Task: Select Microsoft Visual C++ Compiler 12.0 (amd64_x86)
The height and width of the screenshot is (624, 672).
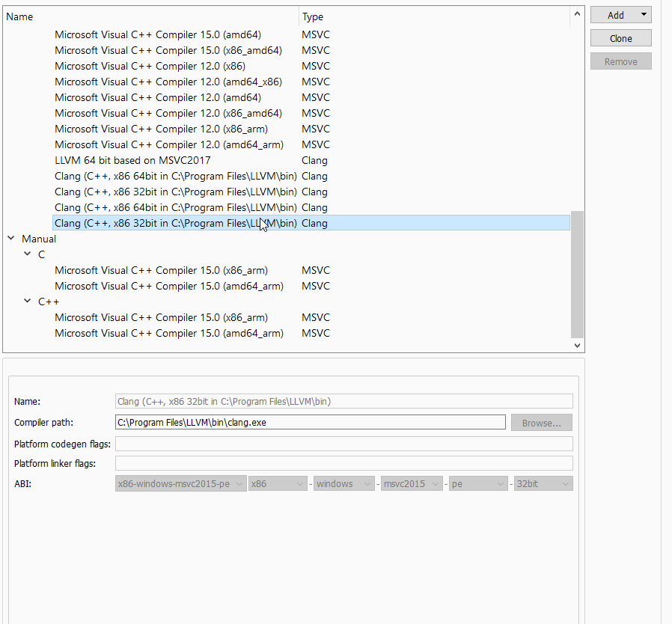Action: click(x=168, y=82)
